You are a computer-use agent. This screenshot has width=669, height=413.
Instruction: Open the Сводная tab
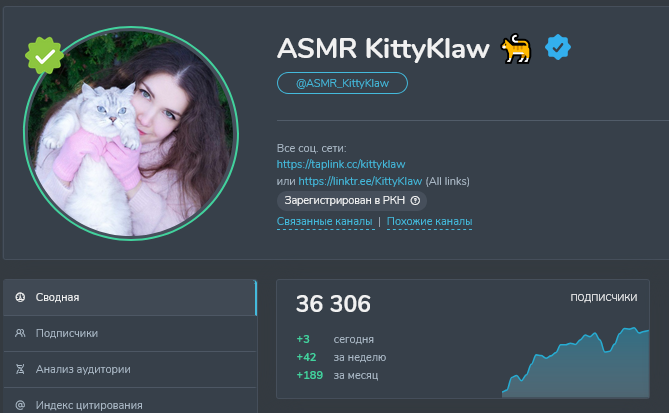click(x=130, y=297)
